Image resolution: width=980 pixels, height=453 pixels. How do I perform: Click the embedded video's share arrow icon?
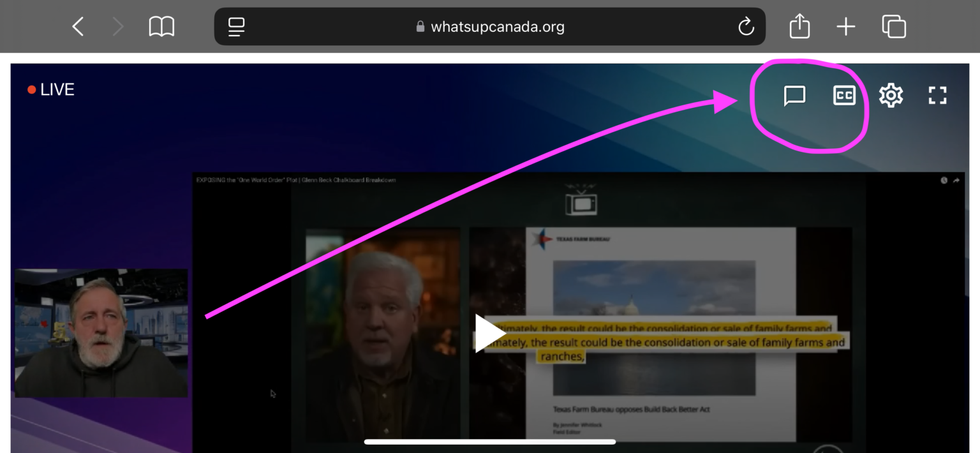click(956, 181)
